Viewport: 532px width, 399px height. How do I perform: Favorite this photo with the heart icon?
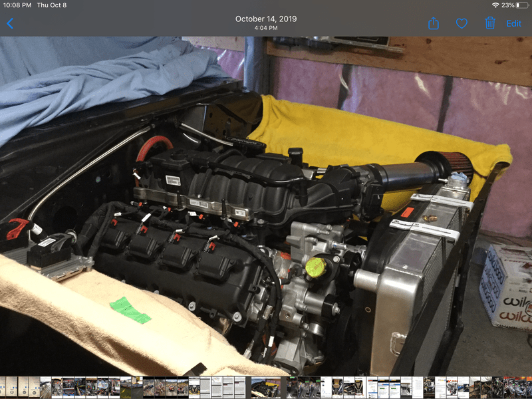pyautogui.click(x=462, y=23)
